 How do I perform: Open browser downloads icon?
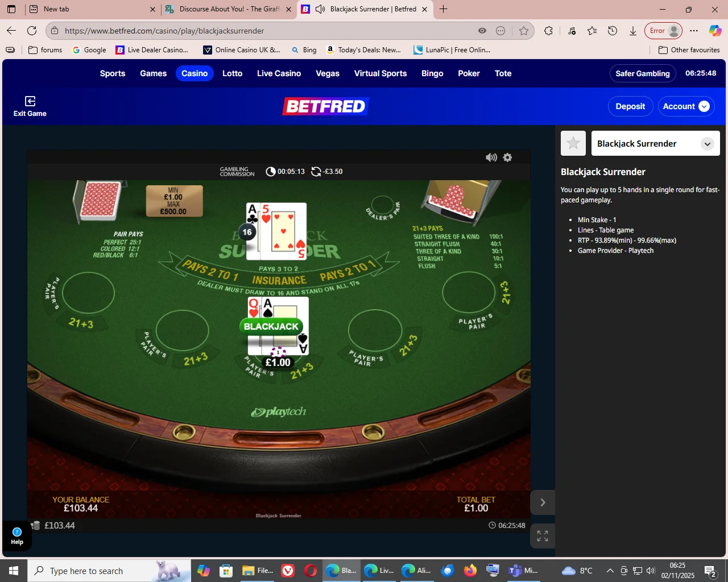[x=632, y=31]
